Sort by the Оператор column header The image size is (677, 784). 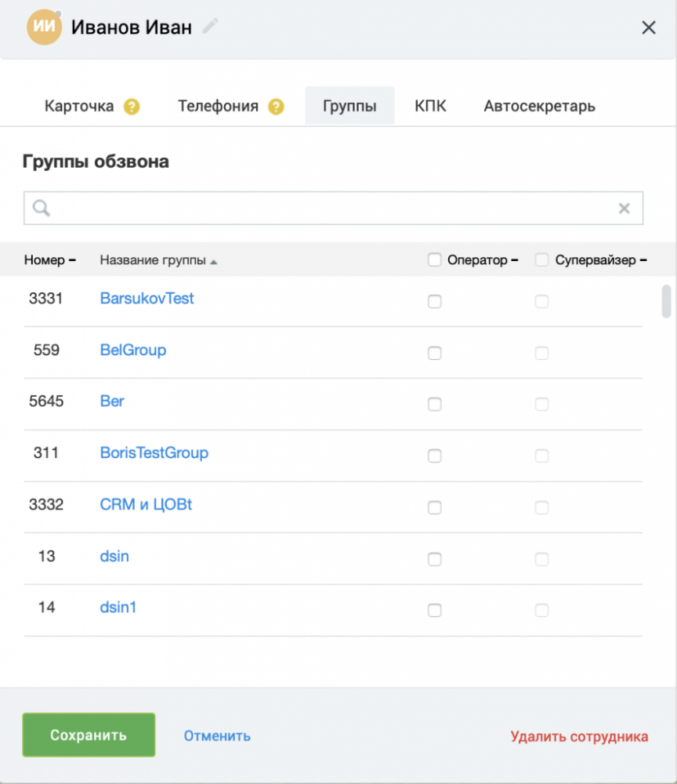pyautogui.click(x=483, y=260)
